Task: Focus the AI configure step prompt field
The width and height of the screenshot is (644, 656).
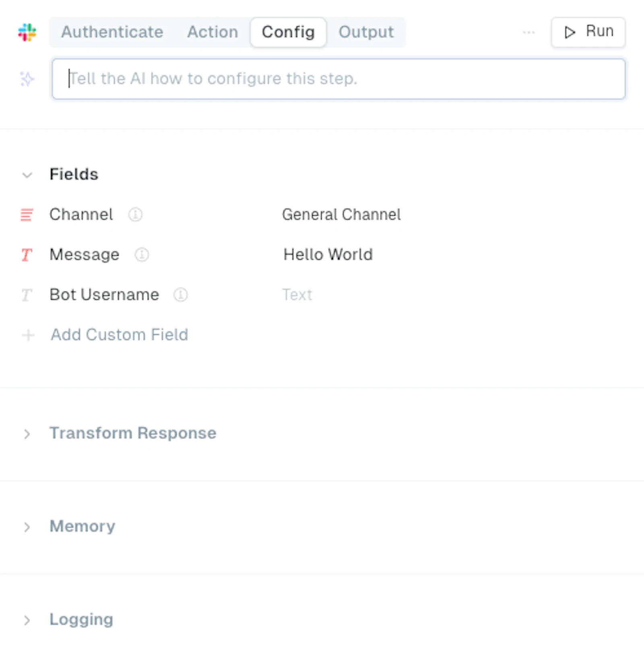Action: [339, 79]
